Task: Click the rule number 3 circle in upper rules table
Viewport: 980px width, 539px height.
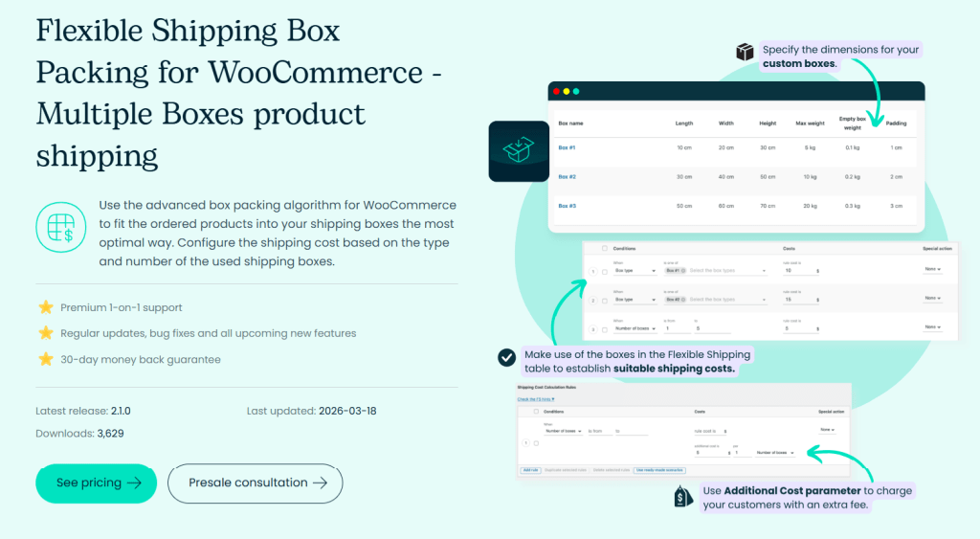Action: click(x=593, y=329)
